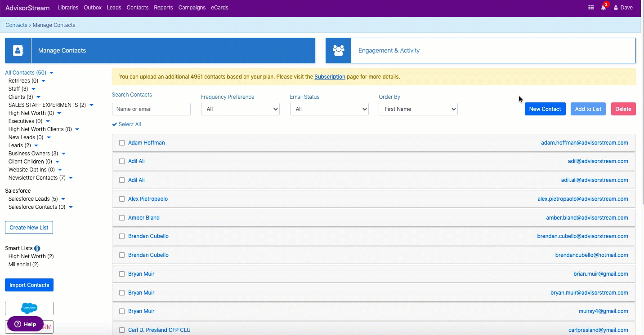Screen dimensions: 644x335
Task: Expand Leads (2) list arrow
Action: pyautogui.click(x=36, y=145)
